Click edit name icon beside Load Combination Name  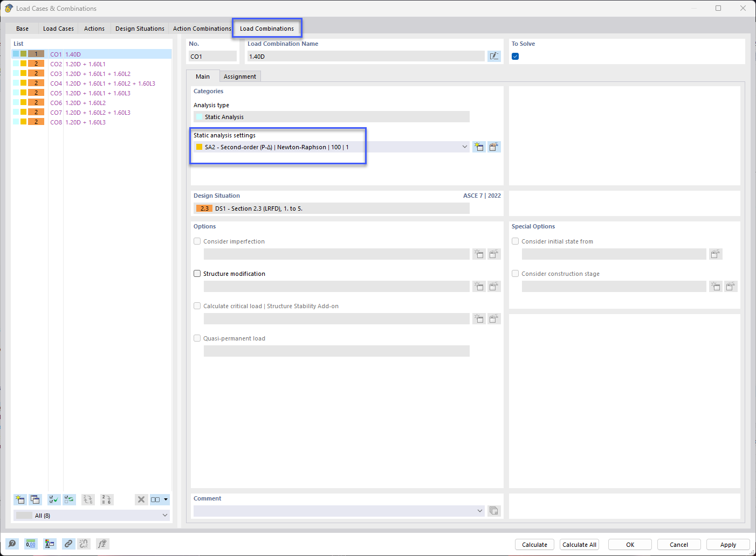coord(494,56)
